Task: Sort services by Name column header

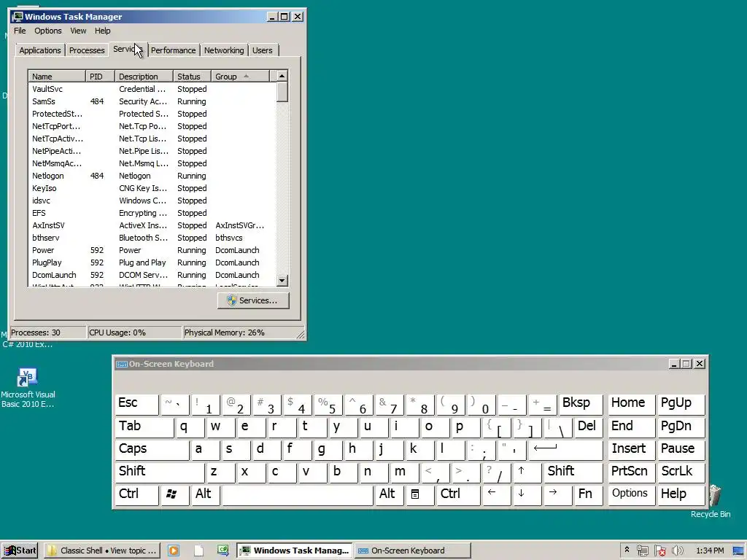Action: [x=57, y=76]
